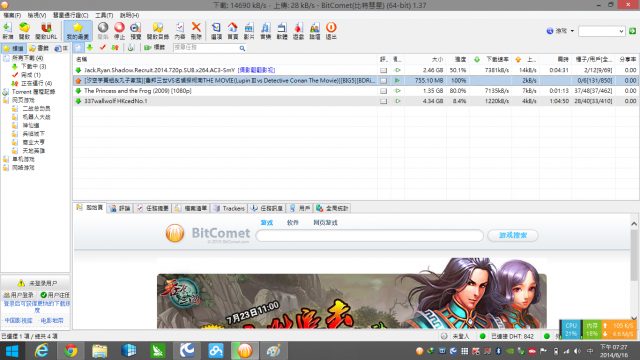The height and width of the screenshot is (360, 640).
Task: Select the Lupin III vs Detective Conan row
Action: (x=356, y=80)
